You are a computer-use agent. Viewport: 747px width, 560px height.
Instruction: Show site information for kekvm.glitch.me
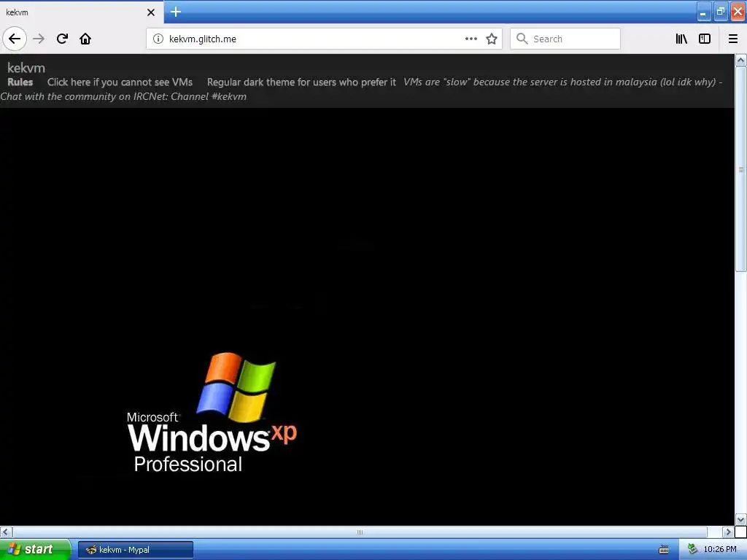click(x=158, y=39)
